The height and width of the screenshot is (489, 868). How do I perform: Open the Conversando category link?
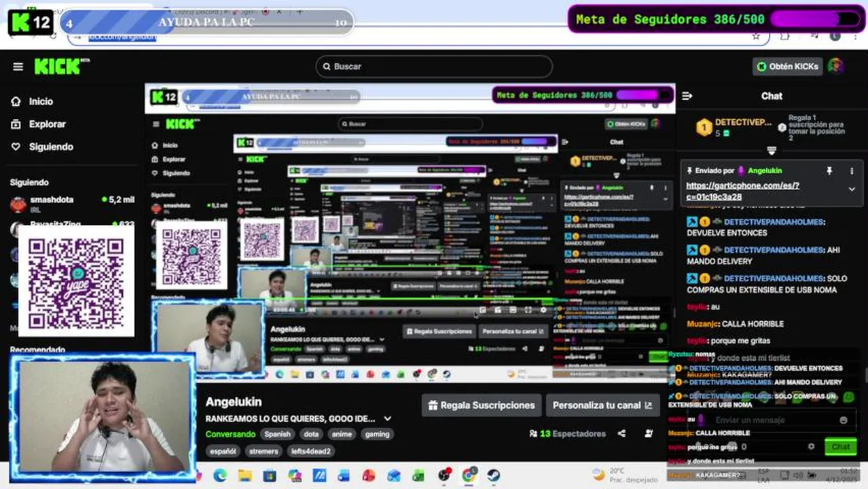tap(230, 434)
